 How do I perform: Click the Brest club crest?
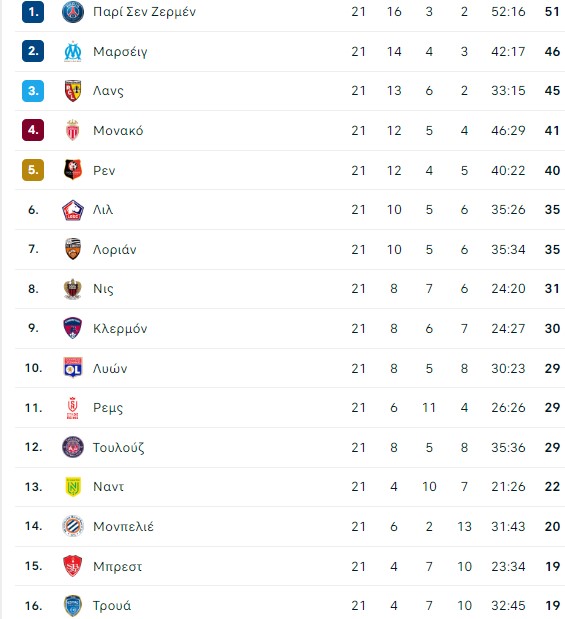pyautogui.click(x=73, y=566)
